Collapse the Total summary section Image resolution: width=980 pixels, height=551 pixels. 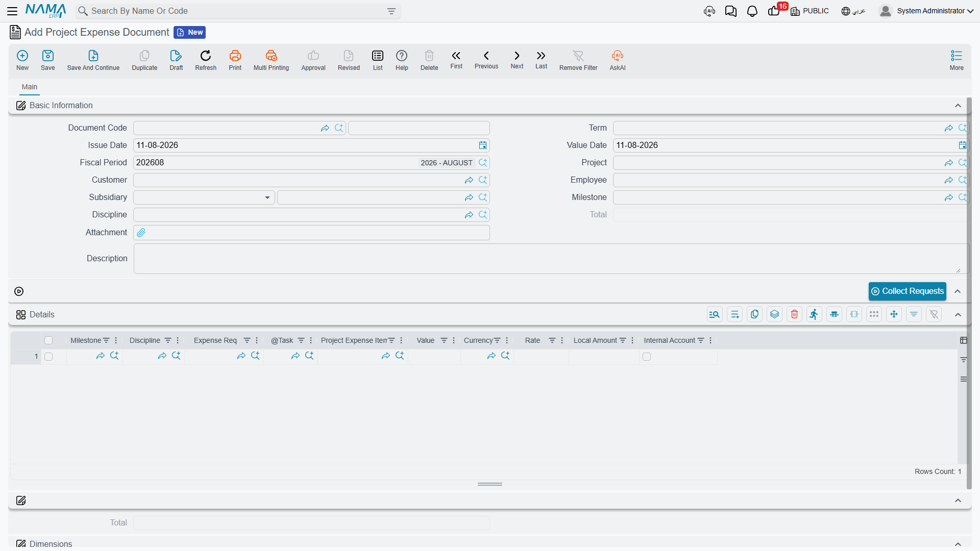[958, 500]
